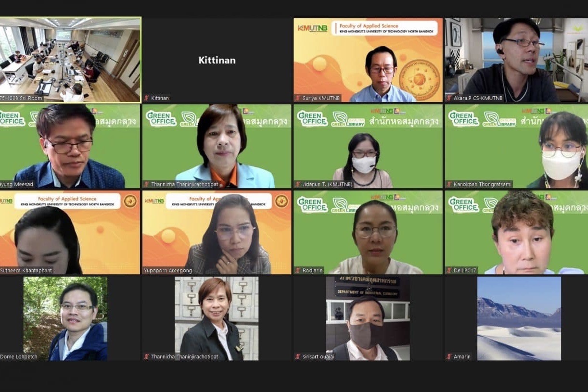
Task: Click muted mic icon beside Dell PC17
Action: [449, 270]
